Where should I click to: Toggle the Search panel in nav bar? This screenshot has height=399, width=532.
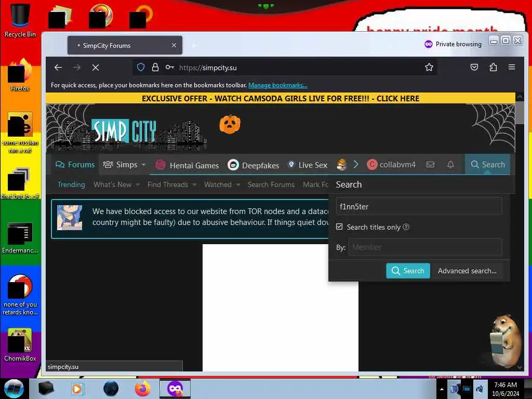(x=487, y=165)
